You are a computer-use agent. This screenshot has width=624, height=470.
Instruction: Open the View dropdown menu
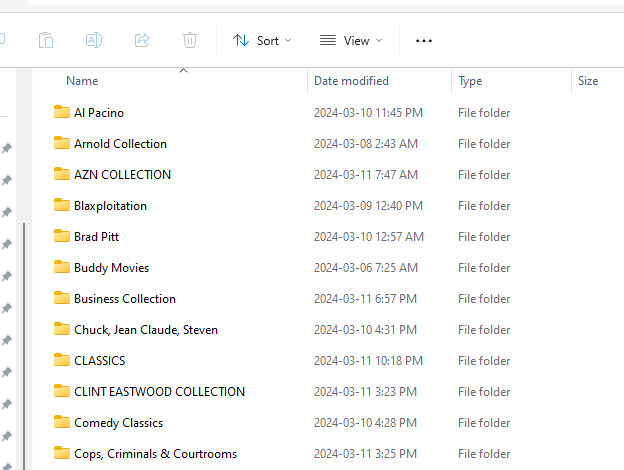pyautogui.click(x=350, y=40)
